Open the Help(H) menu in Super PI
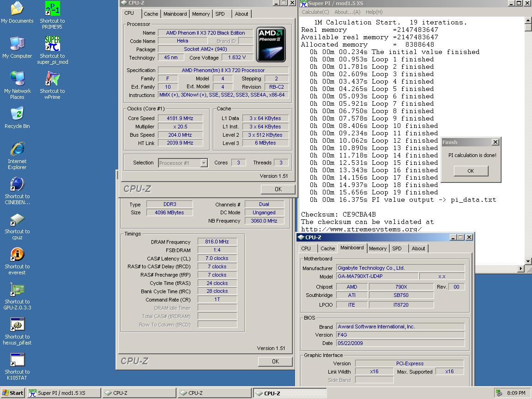532x399 pixels. tap(374, 12)
